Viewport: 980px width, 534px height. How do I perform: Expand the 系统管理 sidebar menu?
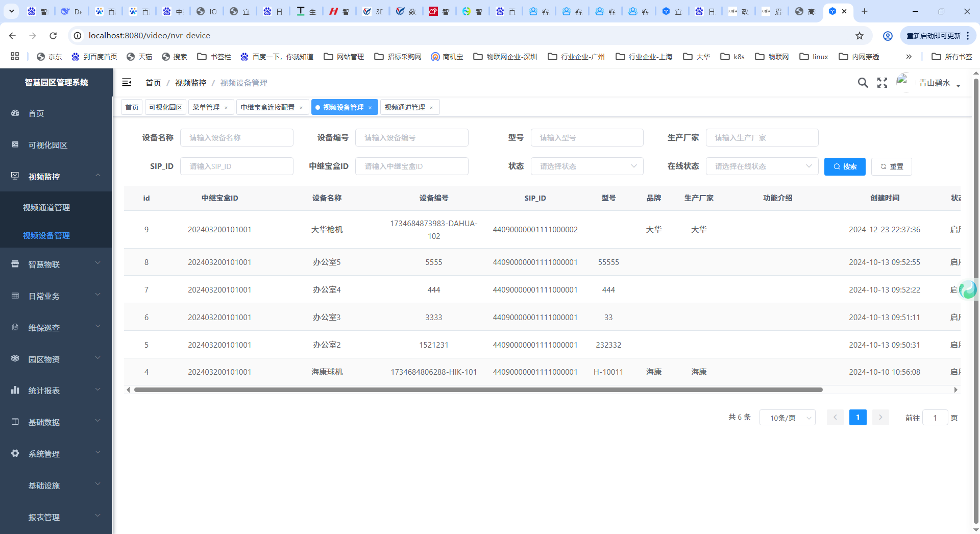point(56,454)
